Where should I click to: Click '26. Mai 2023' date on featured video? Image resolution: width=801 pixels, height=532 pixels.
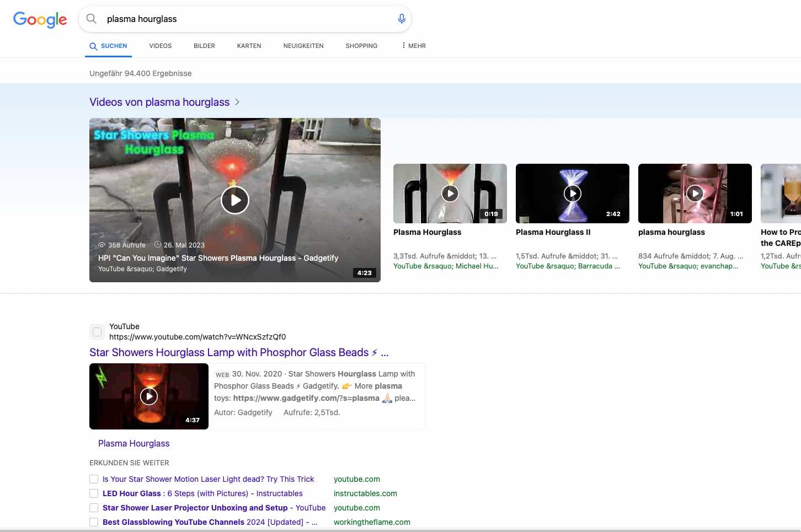(179, 245)
